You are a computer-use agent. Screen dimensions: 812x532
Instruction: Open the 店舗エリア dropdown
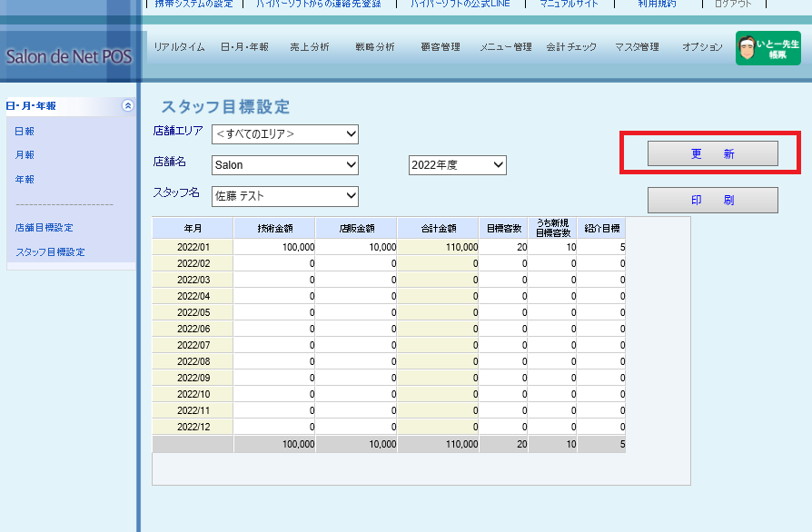[285, 134]
